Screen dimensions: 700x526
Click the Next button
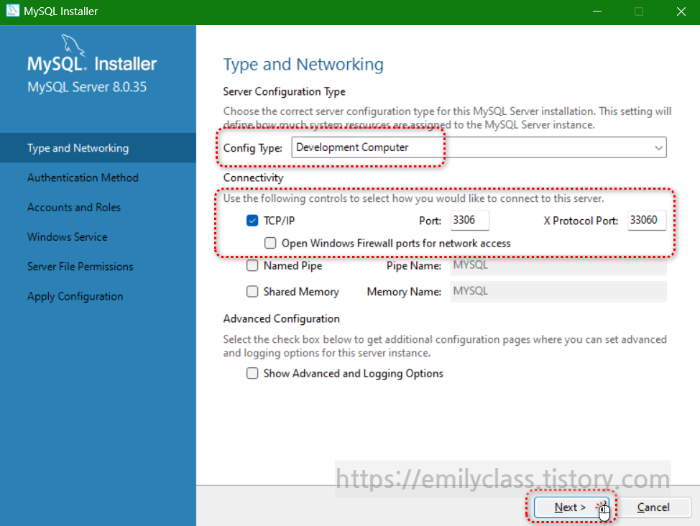coord(571,507)
